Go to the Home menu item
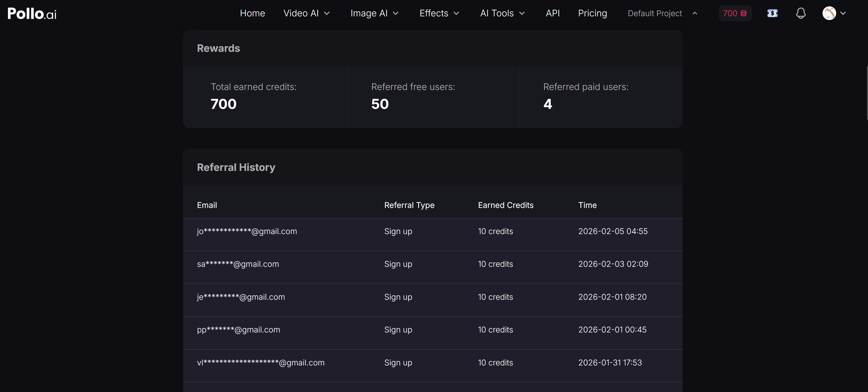The height and width of the screenshot is (392, 868). (x=252, y=13)
